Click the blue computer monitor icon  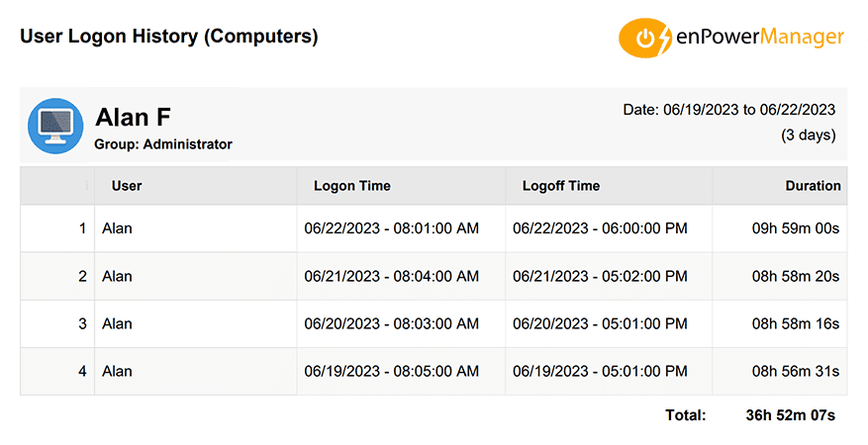pos(55,126)
